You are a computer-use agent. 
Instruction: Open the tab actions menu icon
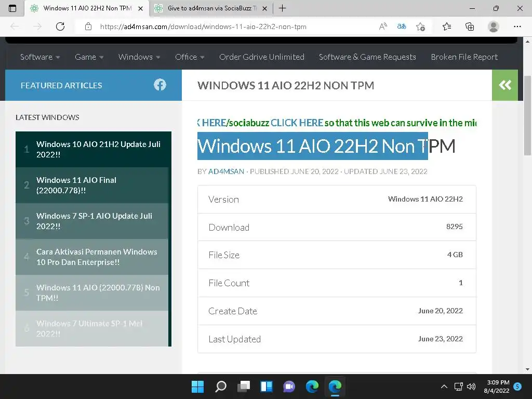click(12, 8)
